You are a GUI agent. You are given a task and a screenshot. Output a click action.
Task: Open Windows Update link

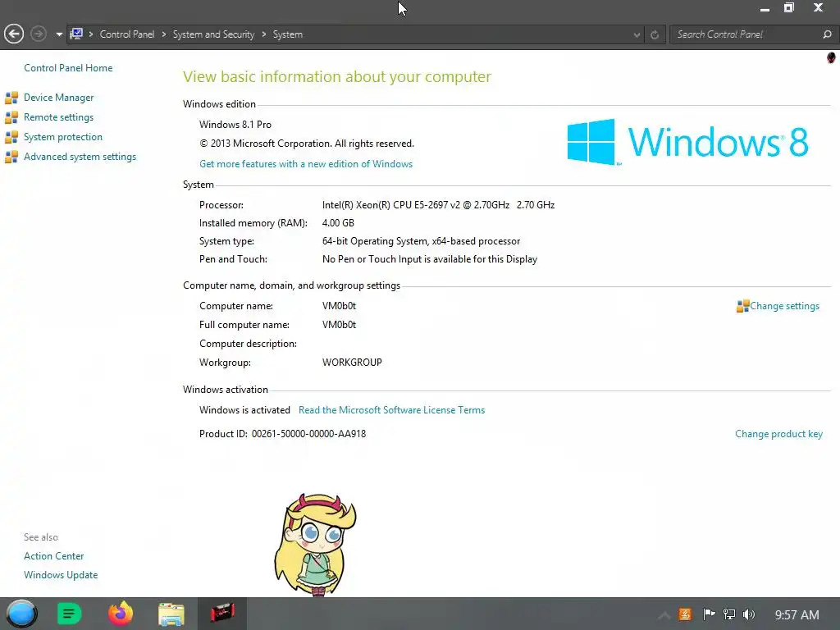(x=61, y=575)
